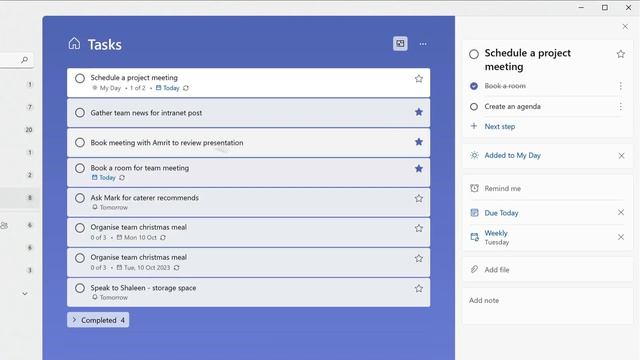Click the repeat icon beside Weekly
640x360 pixels.
point(474,237)
